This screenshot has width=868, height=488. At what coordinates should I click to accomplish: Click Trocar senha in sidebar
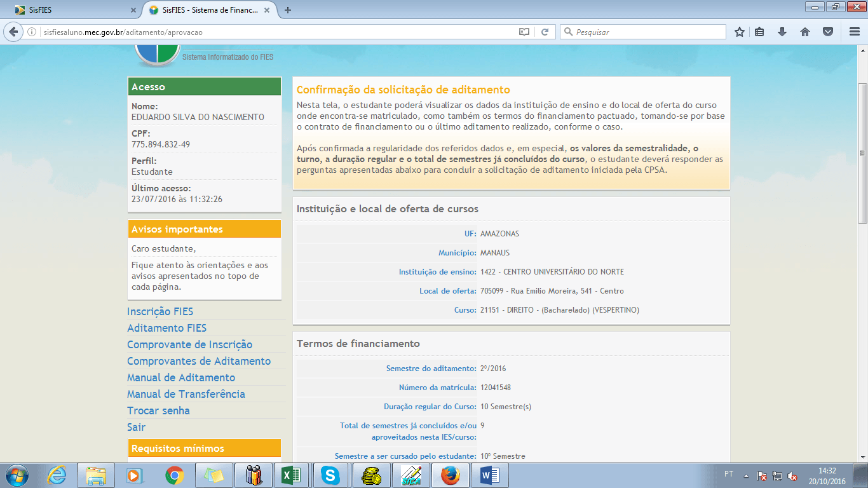(158, 410)
